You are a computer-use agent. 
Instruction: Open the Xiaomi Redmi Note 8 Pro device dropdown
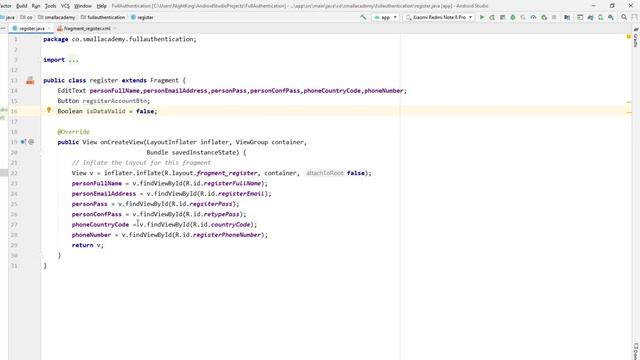click(439, 17)
